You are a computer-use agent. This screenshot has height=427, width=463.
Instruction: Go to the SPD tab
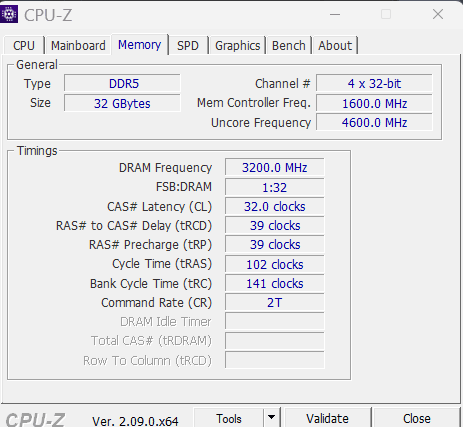[x=188, y=45]
